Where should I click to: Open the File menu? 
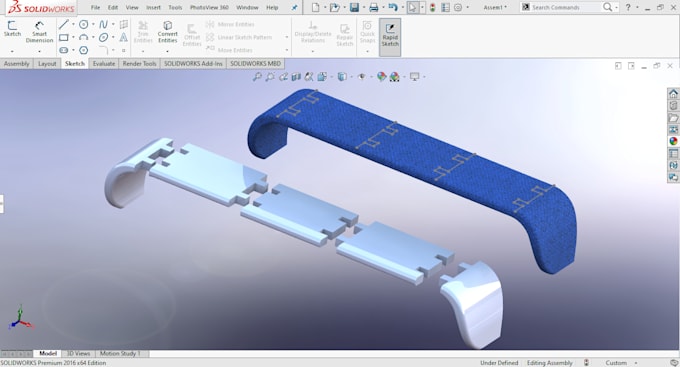95,7
